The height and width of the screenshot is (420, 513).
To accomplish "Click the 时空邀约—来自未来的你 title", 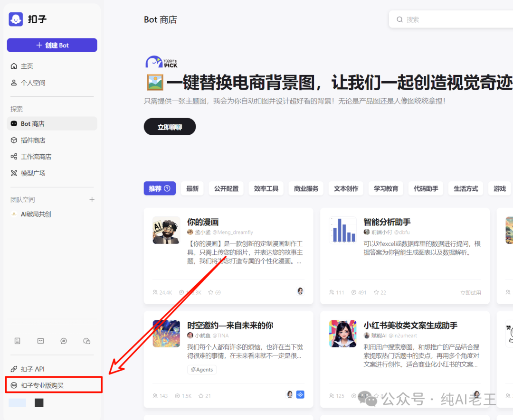I will (230, 326).
